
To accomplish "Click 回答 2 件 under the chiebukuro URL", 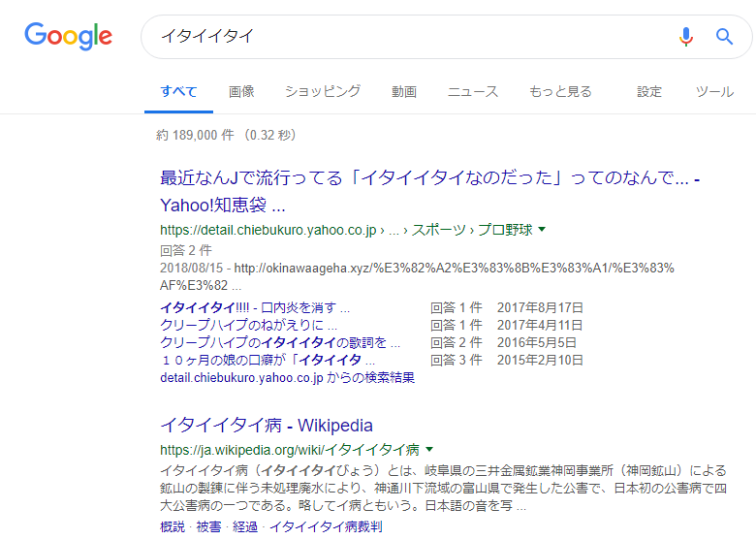I will 186,250.
